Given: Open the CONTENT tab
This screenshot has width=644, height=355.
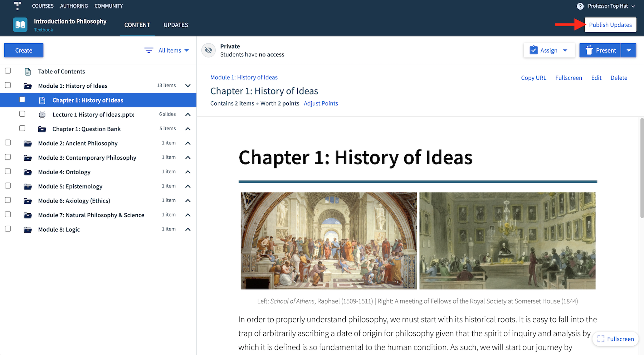Looking at the screenshot, I should click(137, 25).
